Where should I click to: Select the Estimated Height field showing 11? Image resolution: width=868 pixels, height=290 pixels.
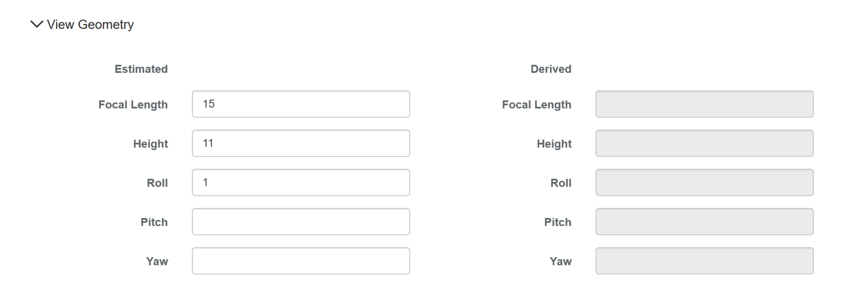(300, 143)
